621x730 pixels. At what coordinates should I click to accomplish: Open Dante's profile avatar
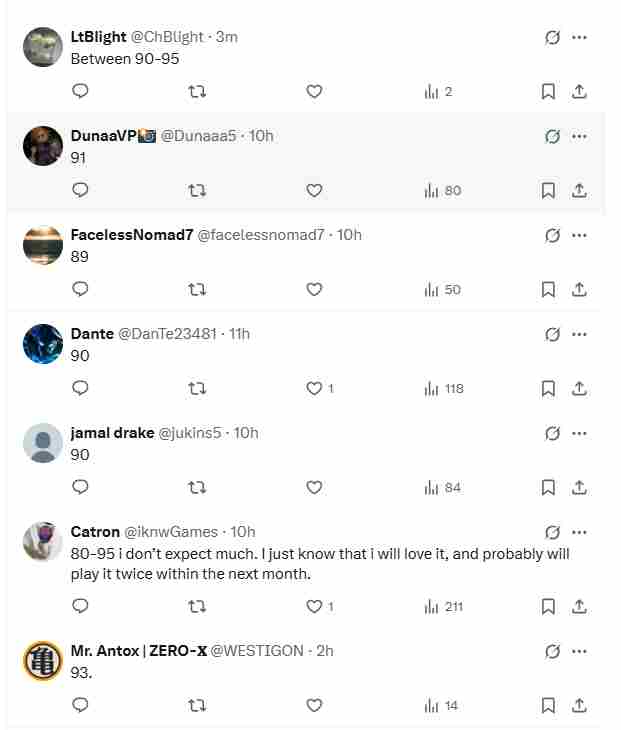coord(43,344)
